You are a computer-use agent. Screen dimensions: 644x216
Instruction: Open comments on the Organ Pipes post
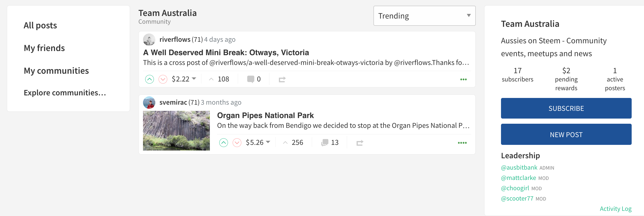pos(330,143)
